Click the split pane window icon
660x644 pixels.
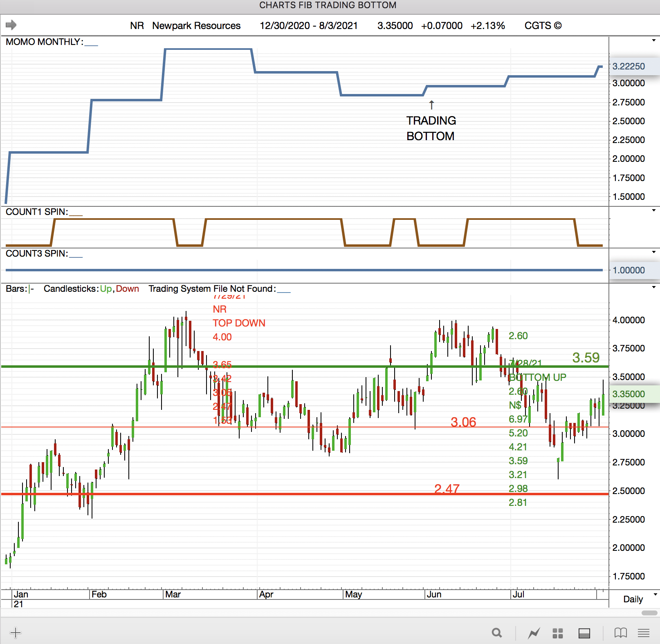point(584,633)
